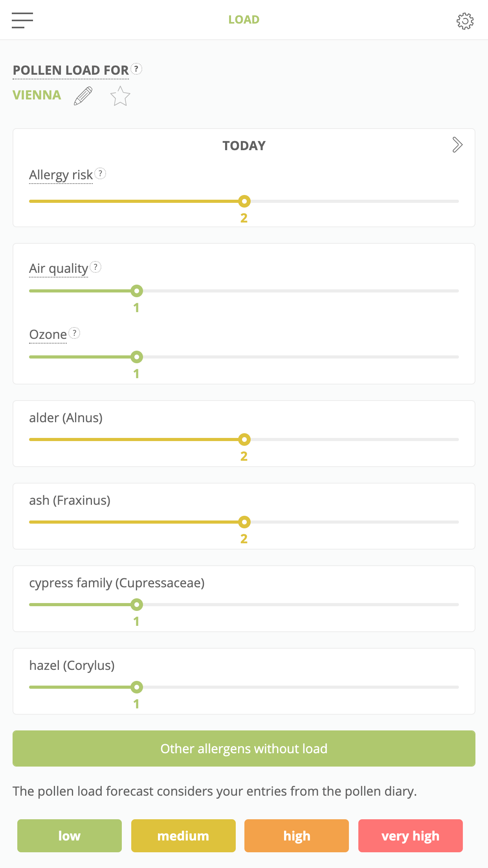Screen dimensions: 488x868
Task: Click the Air quality slider handle
Action: [x=137, y=291]
